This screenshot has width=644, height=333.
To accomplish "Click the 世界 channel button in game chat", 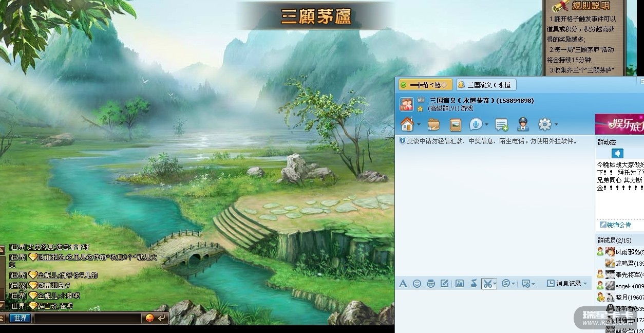I will [20, 318].
